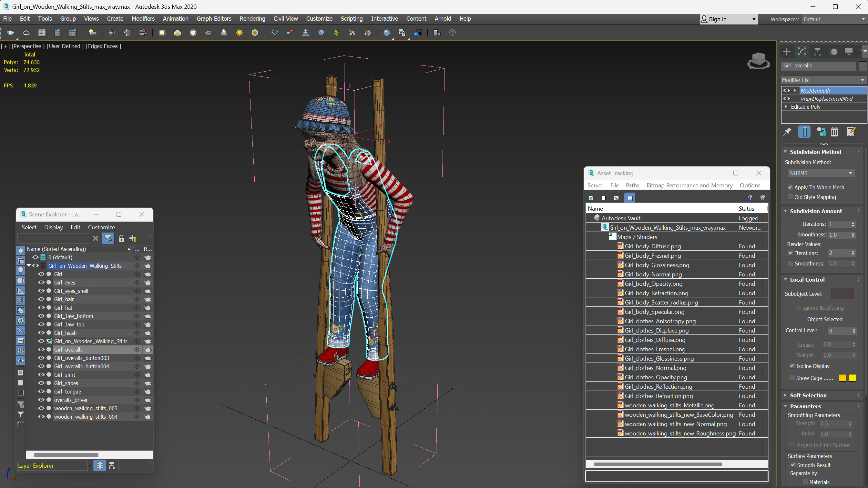Click the lock icon in Scene Explorer
The height and width of the screenshot is (488, 868).
point(121,238)
